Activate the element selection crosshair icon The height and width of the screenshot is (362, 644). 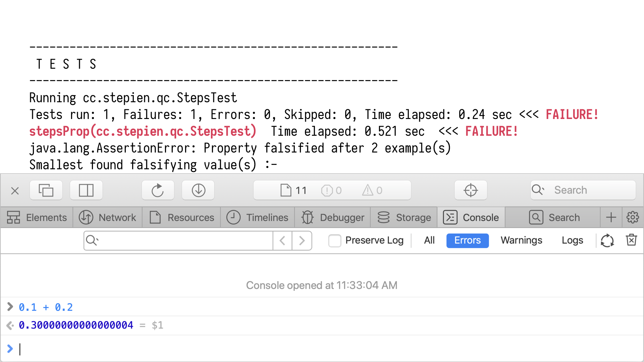coord(471,190)
